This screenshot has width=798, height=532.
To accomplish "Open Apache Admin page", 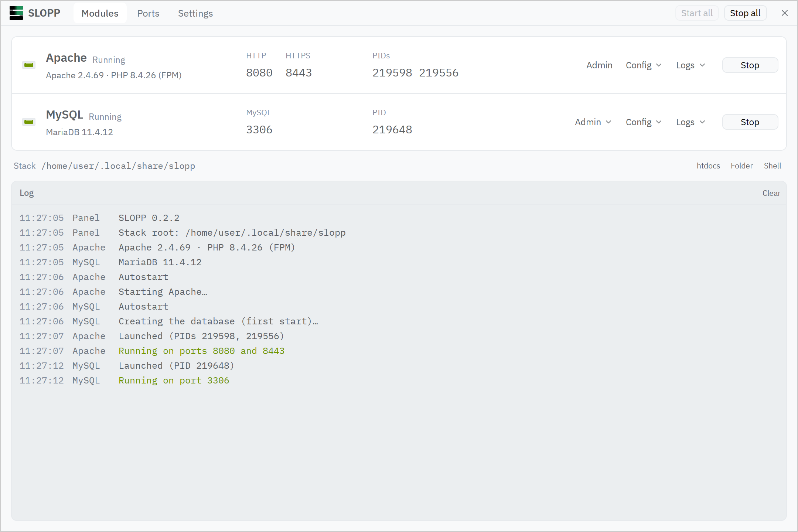I will coord(599,65).
